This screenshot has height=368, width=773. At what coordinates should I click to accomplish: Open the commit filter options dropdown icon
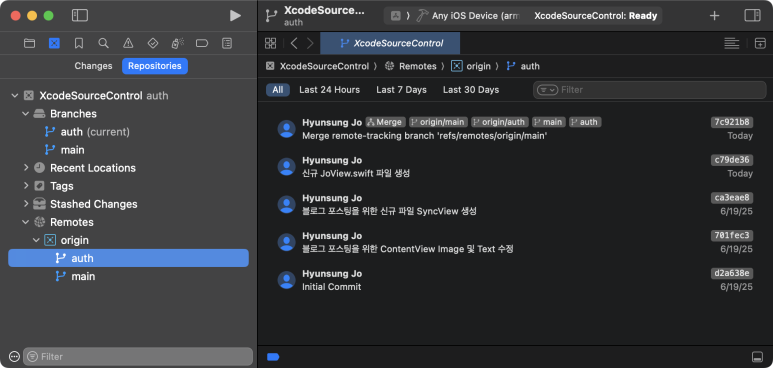(547, 90)
